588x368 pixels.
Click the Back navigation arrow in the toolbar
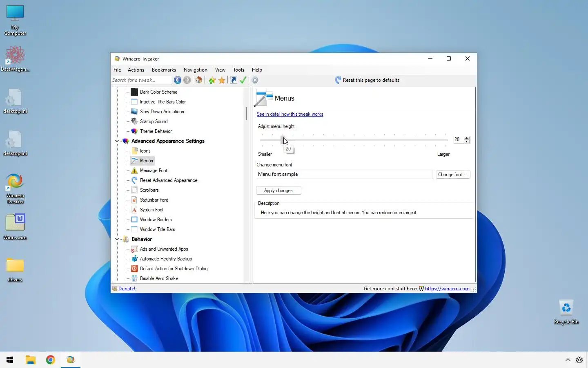click(178, 80)
